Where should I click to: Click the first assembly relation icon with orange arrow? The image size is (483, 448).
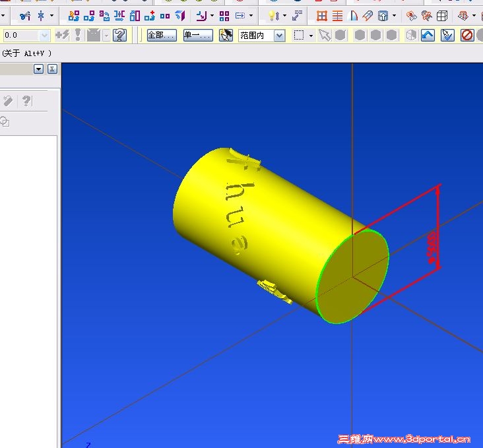click(74, 15)
